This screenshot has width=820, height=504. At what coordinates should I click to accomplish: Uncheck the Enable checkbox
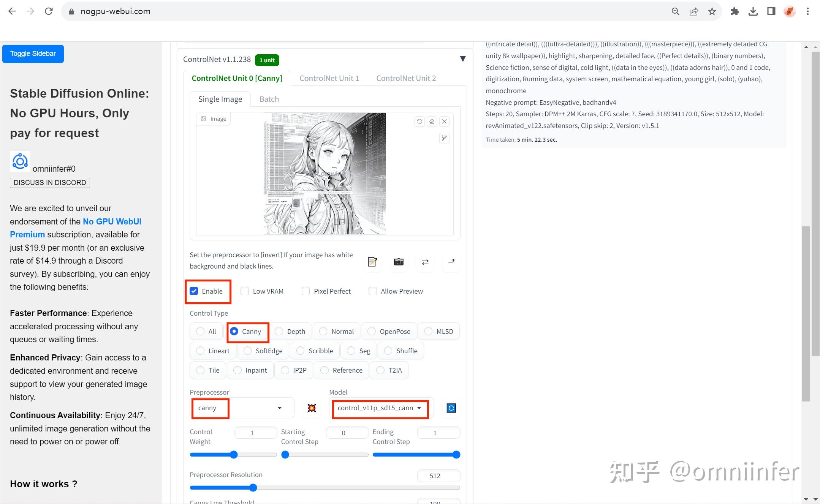click(194, 291)
